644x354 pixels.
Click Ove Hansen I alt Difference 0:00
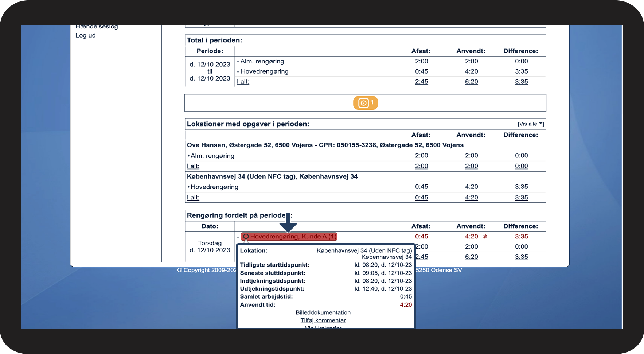tap(522, 166)
